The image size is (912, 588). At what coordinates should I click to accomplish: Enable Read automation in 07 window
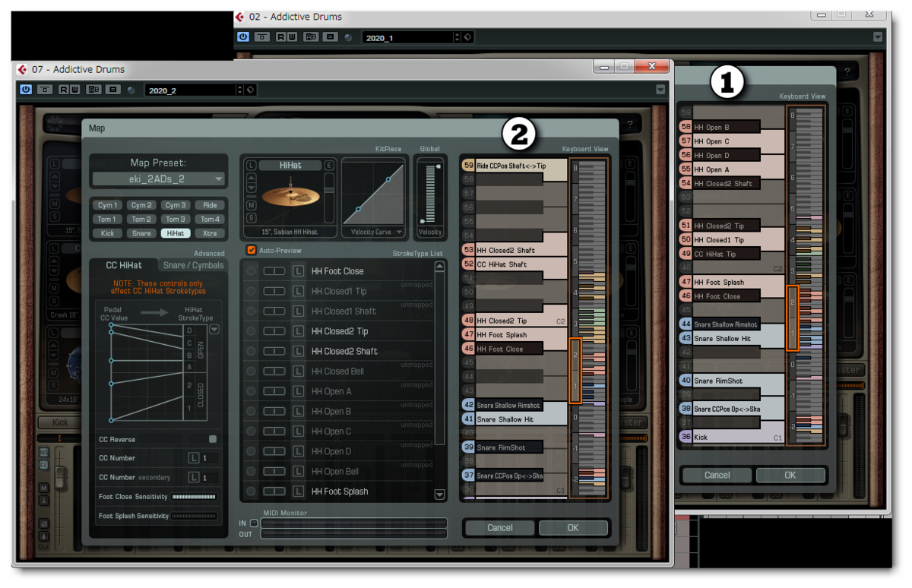pos(64,90)
